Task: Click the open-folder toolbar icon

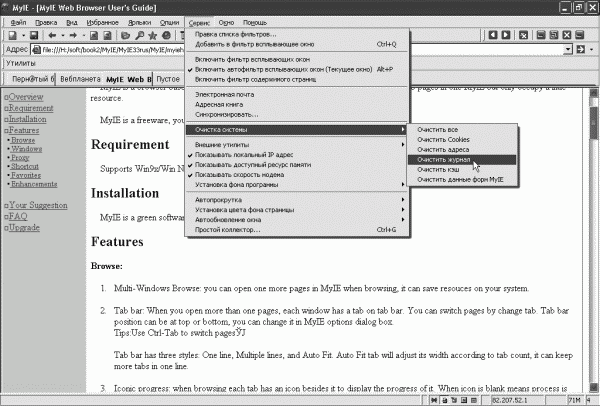Action: [x=126, y=36]
